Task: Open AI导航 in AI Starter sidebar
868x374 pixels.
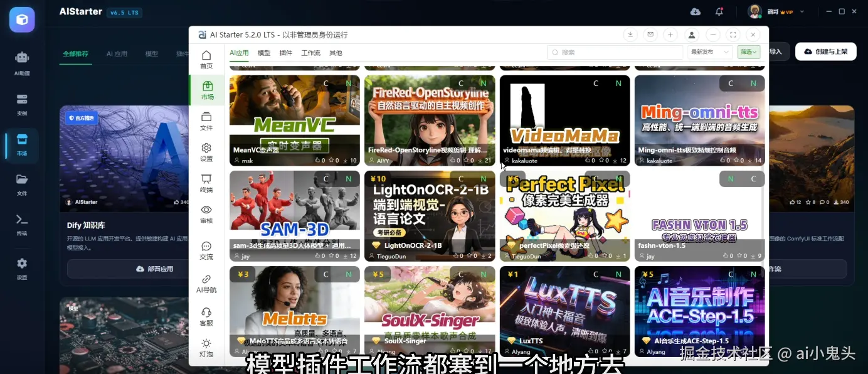Action: [x=206, y=284]
